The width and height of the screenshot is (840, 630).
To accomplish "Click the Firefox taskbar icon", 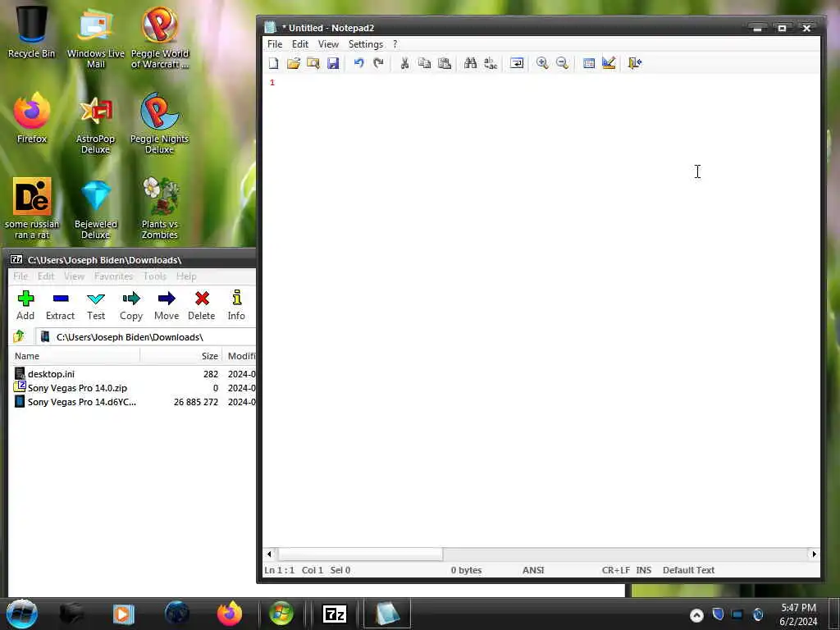I will coord(230,614).
